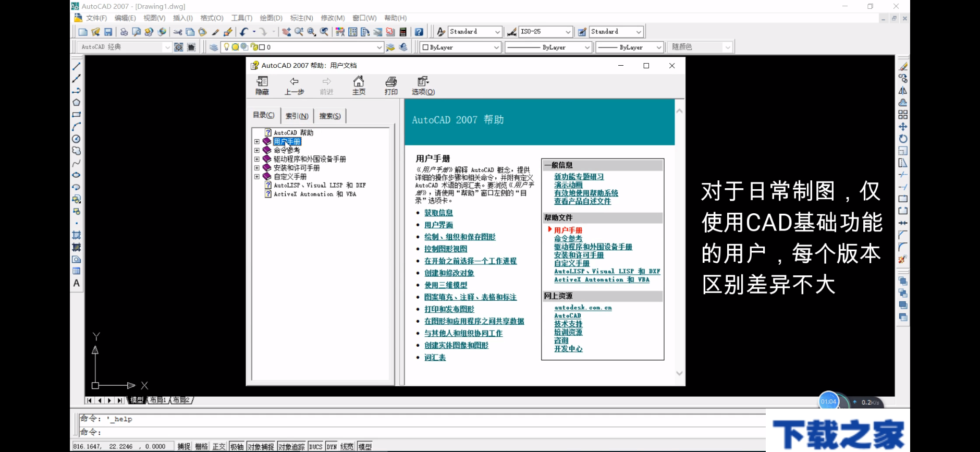Open the 修改(M) menu
980x452 pixels.
click(333, 18)
